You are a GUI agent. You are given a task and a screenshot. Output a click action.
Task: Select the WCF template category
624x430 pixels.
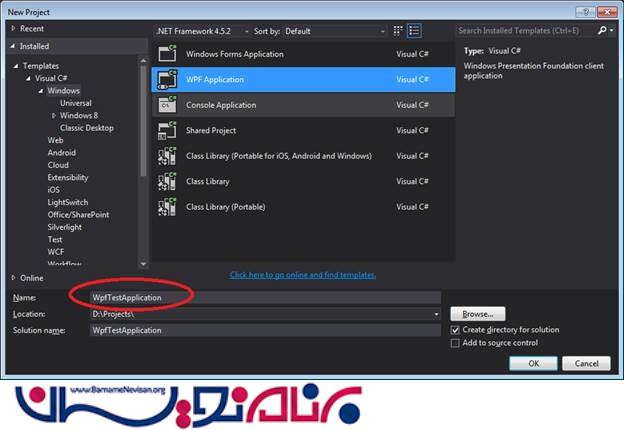pos(56,252)
